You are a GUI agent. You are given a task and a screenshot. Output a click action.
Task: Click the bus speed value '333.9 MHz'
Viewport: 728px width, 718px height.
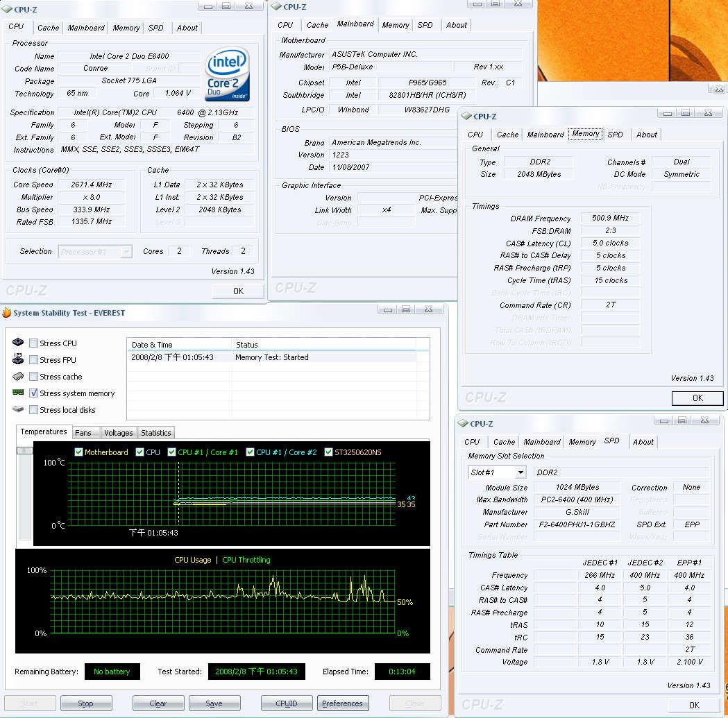[91, 210]
